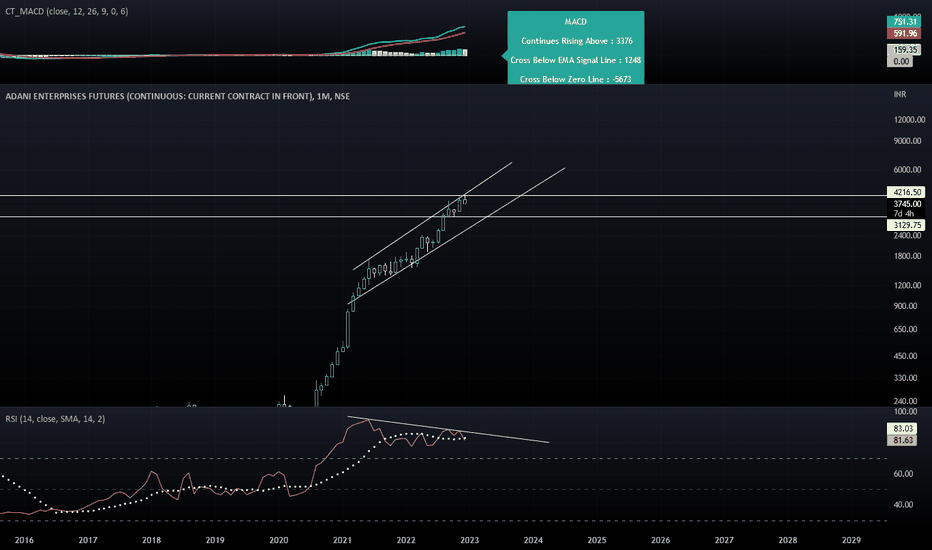
Task: Click the current price label 3745.00
Action: [x=906, y=204]
